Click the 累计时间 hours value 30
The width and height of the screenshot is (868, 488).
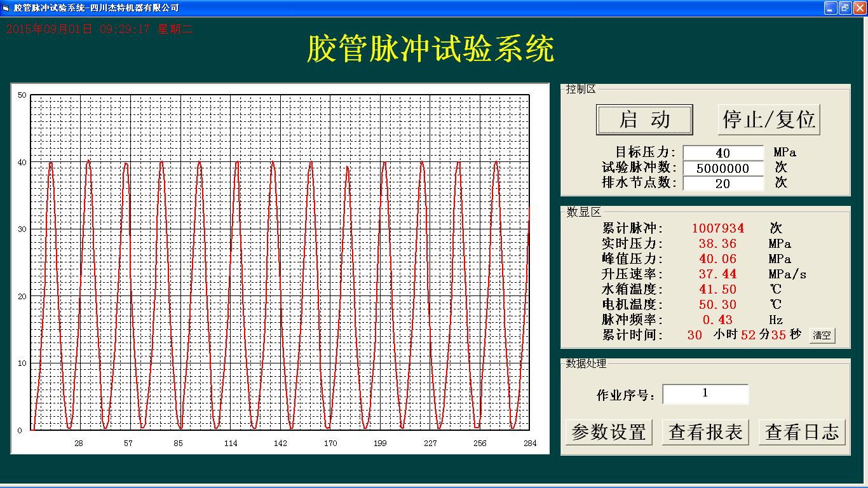point(695,335)
